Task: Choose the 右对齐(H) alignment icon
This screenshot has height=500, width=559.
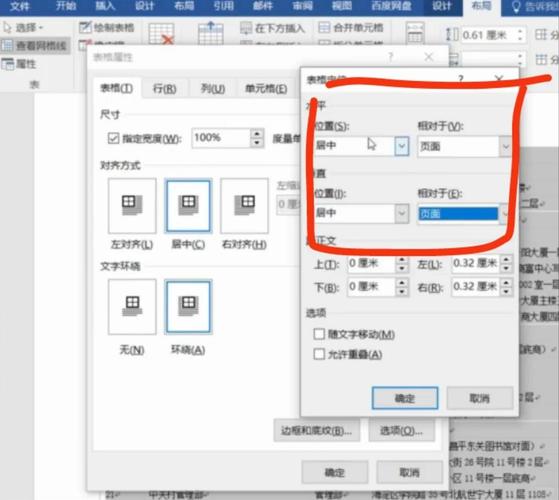Action: click(x=244, y=206)
